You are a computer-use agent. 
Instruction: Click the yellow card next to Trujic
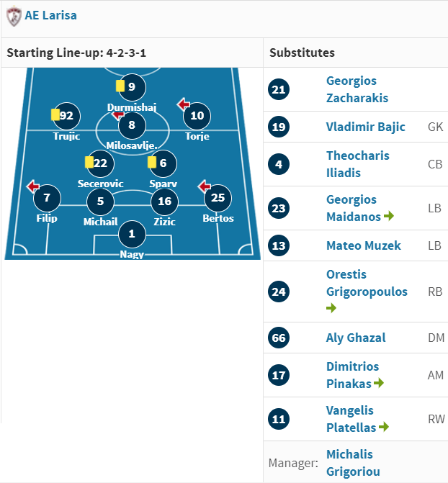[55, 114]
